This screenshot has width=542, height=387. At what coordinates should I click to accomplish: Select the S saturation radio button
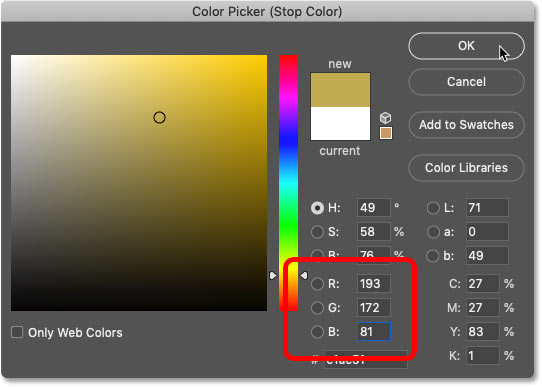coord(317,232)
